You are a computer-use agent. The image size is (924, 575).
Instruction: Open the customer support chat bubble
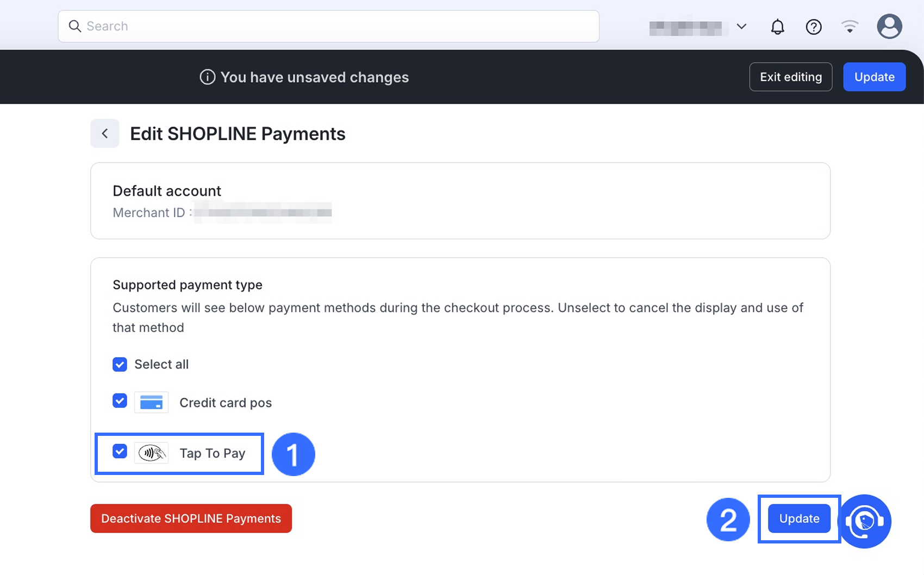(x=865, y=521)
